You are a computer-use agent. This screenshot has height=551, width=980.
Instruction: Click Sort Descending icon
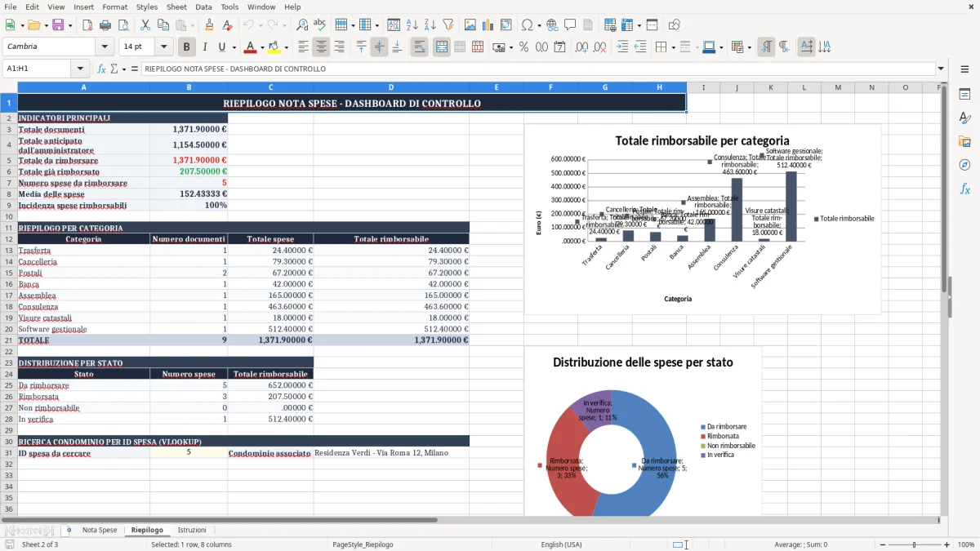point(430,25)
